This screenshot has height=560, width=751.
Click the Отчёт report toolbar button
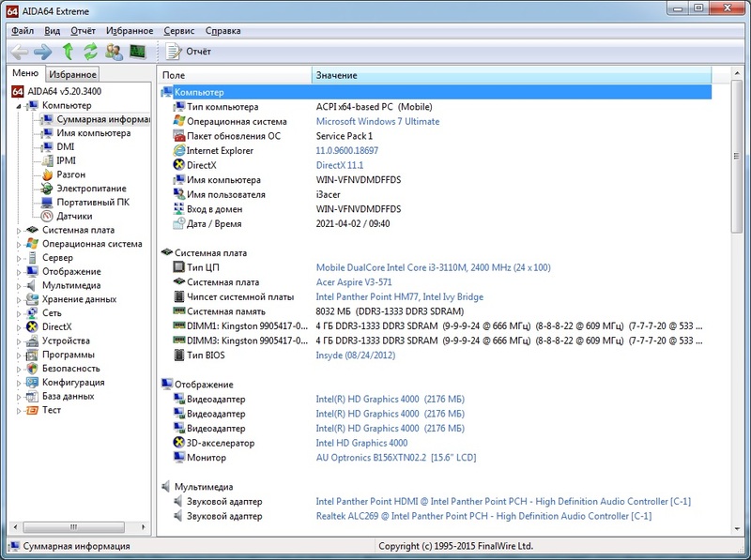pos(189,52)
